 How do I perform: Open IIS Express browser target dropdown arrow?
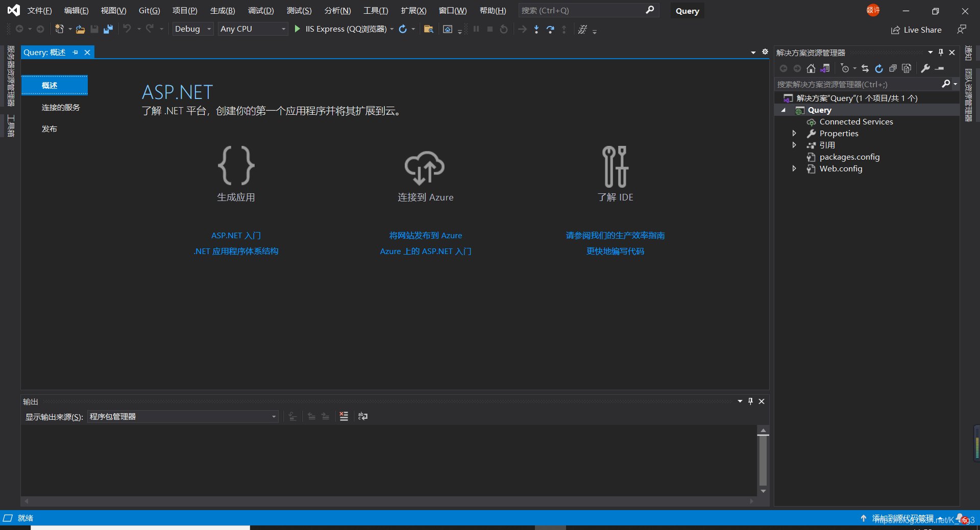tap(392, 29)
